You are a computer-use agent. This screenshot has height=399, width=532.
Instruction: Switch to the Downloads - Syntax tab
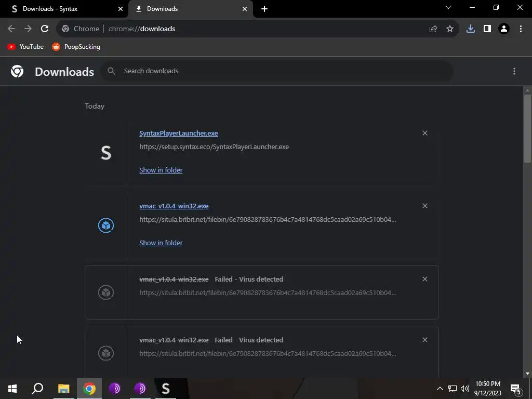point(64,9)
